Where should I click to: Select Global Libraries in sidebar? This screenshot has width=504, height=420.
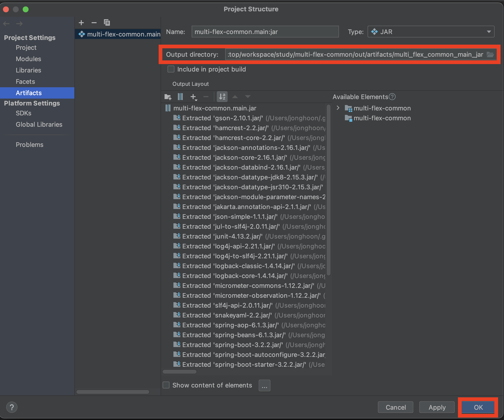[x=39, y=124]
